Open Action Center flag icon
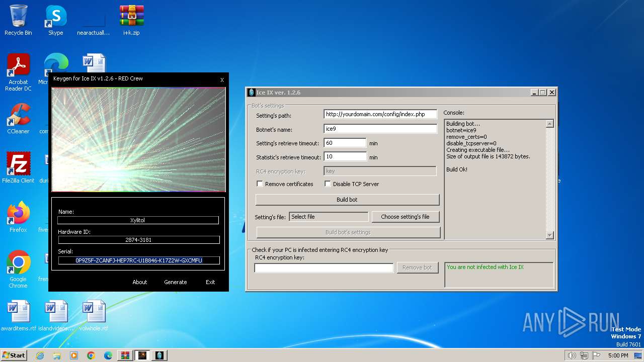 [596, 355]
